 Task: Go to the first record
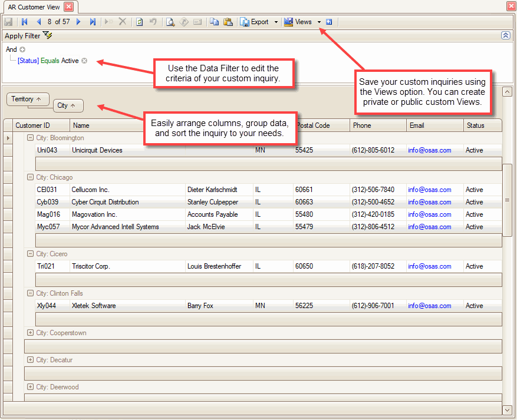point(25,22)
